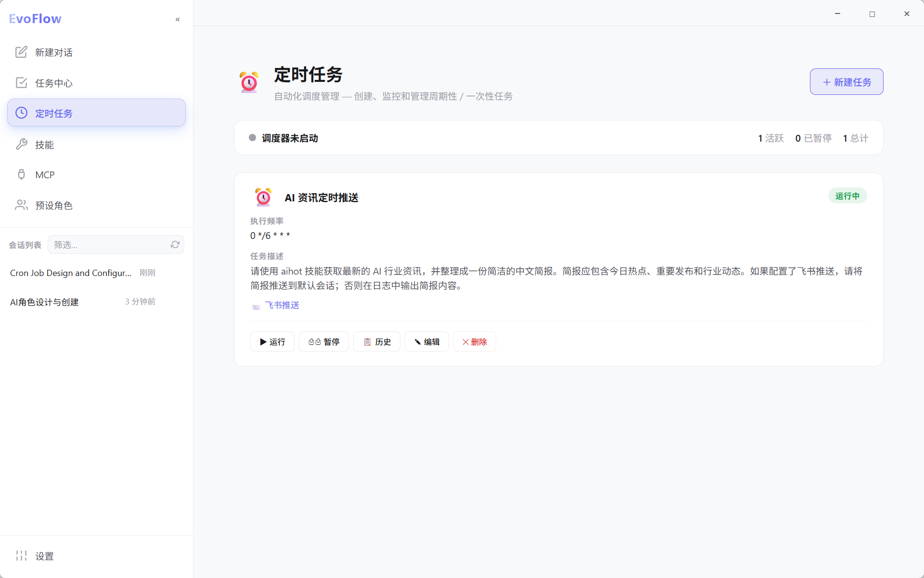
Task: Click the 0 已暂停 counter
Action: pos(813,138)
